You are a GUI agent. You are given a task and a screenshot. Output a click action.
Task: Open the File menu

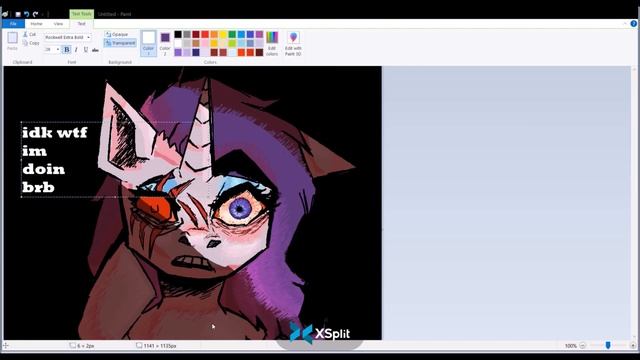coord(13,24)
